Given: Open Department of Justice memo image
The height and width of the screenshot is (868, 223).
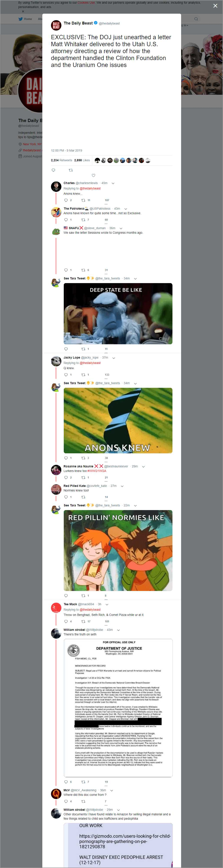Looking at the screenshot, I should pos(118,708).
